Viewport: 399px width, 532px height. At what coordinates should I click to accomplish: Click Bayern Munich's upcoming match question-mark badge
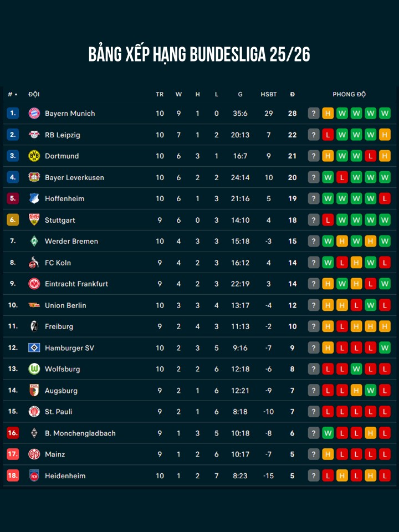coord(314,114)
